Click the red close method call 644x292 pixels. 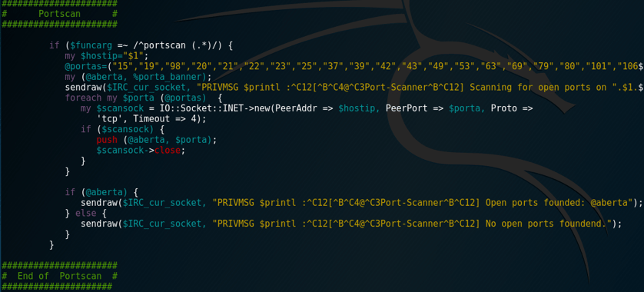(x=168, y=151)
